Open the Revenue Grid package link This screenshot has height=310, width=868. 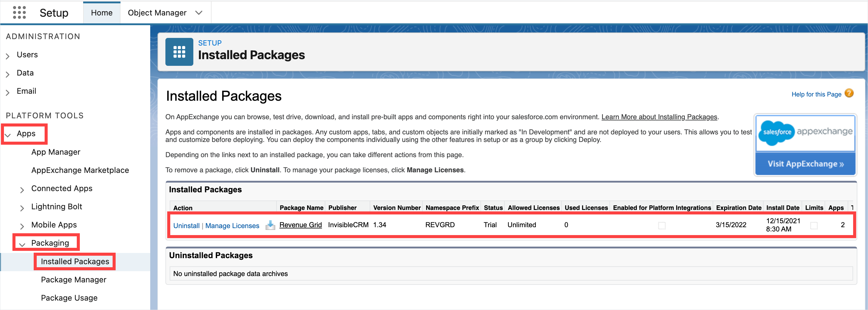click(x=300, y=224)
